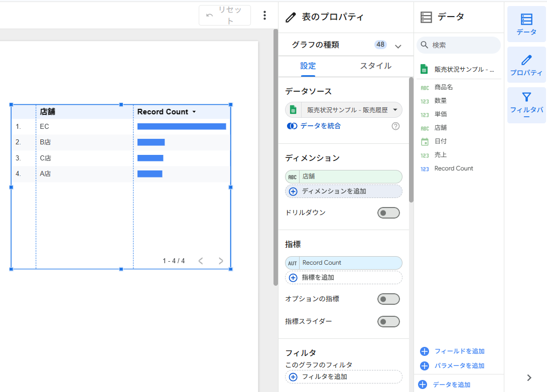Click the 48 chart types badge
547x392 pixels.
coord(380,45)
